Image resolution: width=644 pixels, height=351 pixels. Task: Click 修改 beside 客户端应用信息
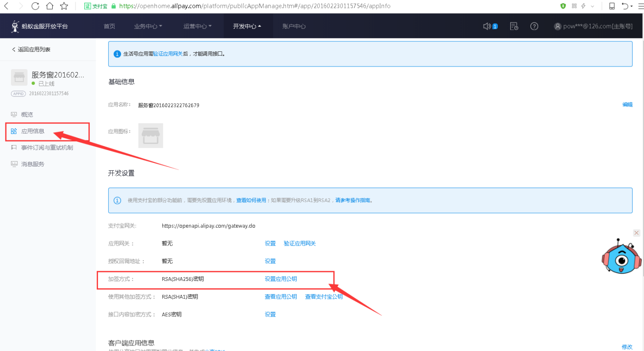click(x=627, y=347)
